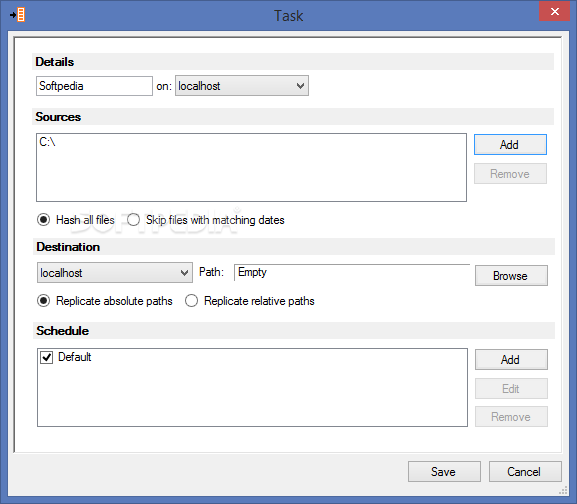Image resolution: width=577 pixels, height=504 pixels.
Task: Save the task
Action: pyautogui.click(x=444, y=472)
